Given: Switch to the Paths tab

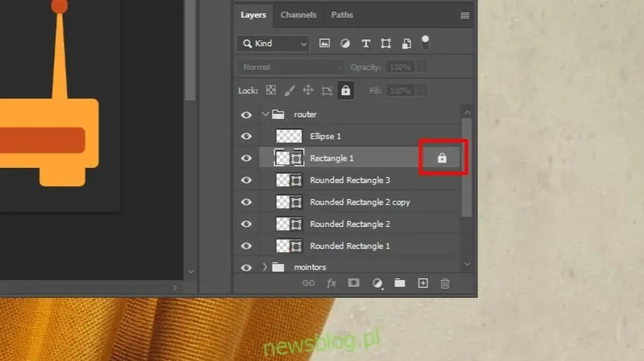Looking at the screenshot, I should pos(342,15).
